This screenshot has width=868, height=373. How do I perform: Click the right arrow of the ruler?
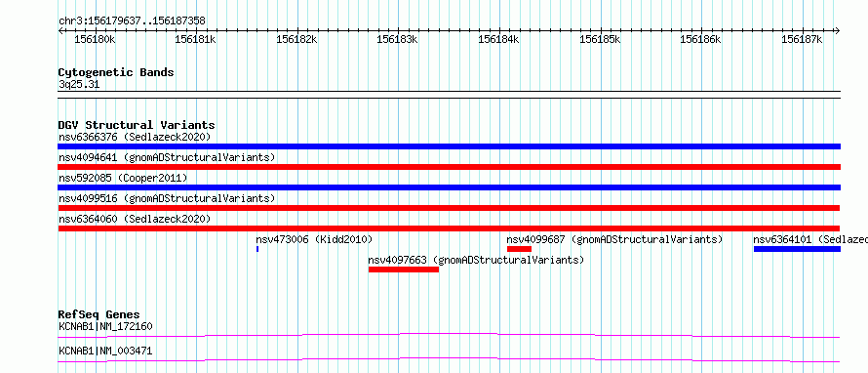(x=838, y=31)
